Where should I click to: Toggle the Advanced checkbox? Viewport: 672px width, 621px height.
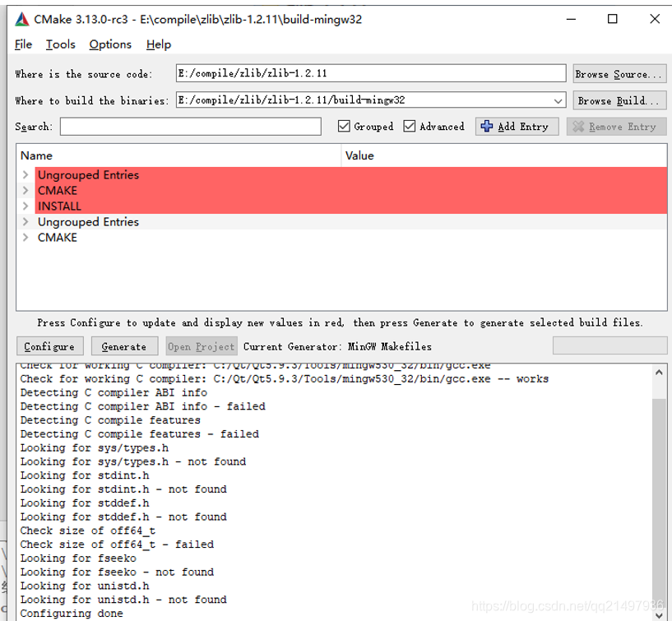point(410,126)
